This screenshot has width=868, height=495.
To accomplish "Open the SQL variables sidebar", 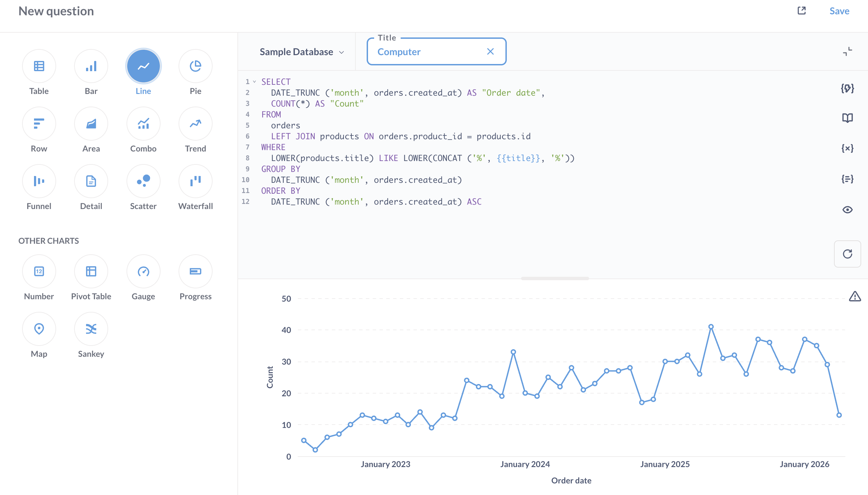I will [x=847, y=147].
